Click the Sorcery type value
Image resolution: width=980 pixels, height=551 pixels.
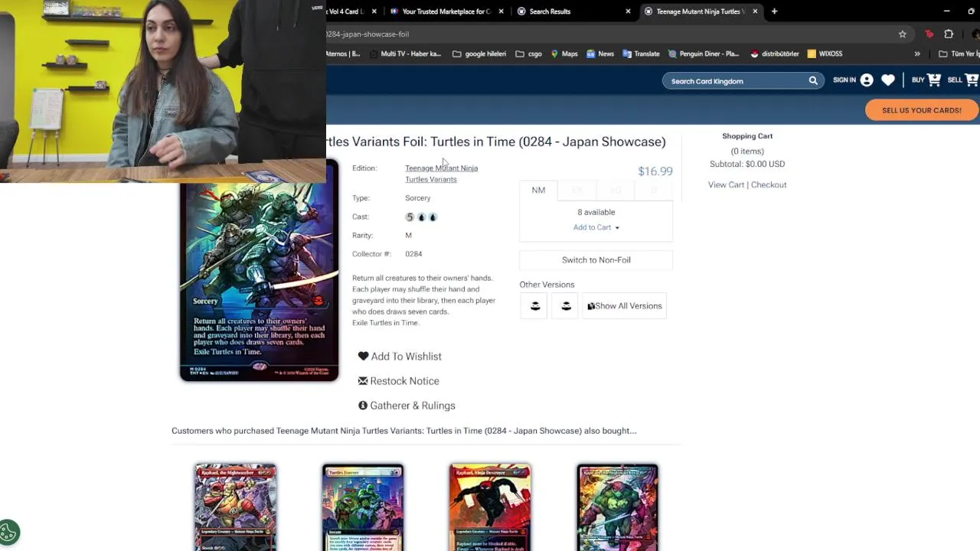click(418, 198)
